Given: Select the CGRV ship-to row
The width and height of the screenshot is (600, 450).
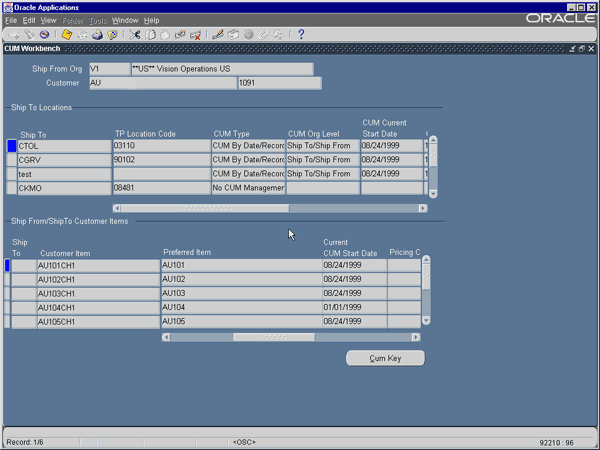Looking at the screenshot, I should tap(64, 160).
